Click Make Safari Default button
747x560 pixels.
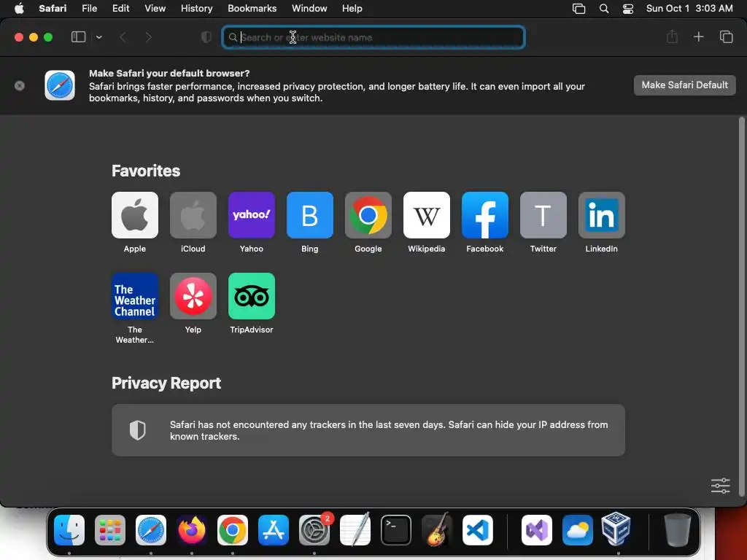(x=684, y=85)
